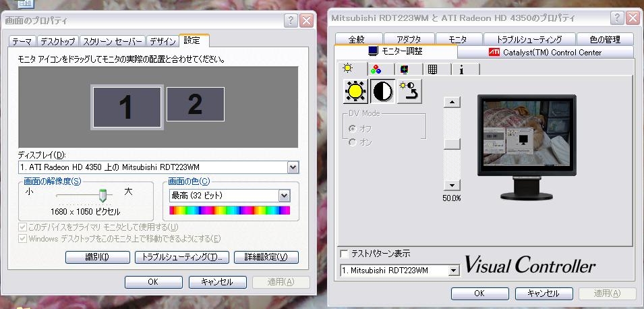Select the contrast half-circle button

(x=382, y=91)
